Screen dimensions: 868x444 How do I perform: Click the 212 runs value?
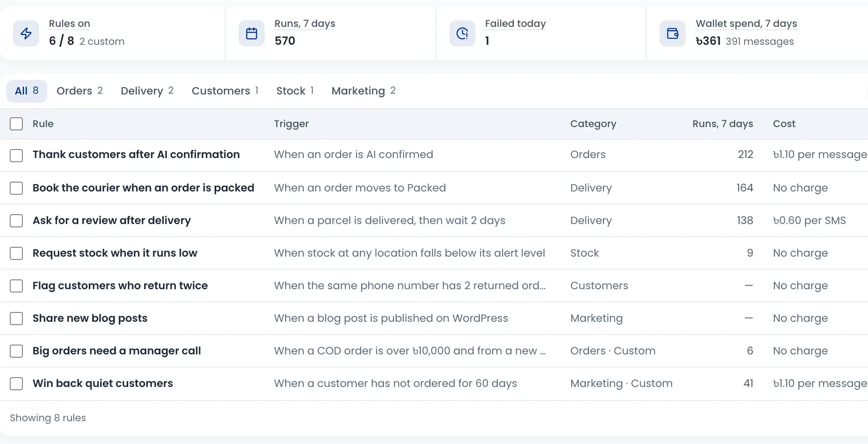click(745, 154)
